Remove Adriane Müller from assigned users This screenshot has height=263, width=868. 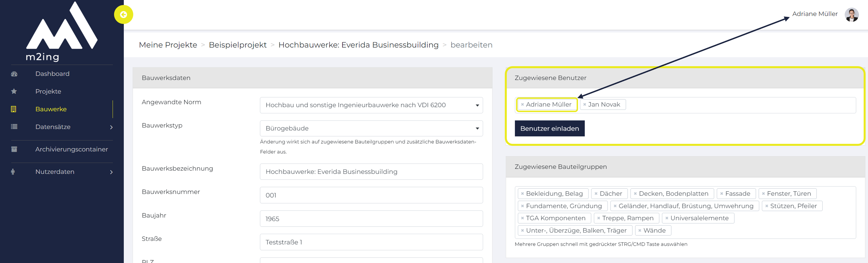coord(522,105)
